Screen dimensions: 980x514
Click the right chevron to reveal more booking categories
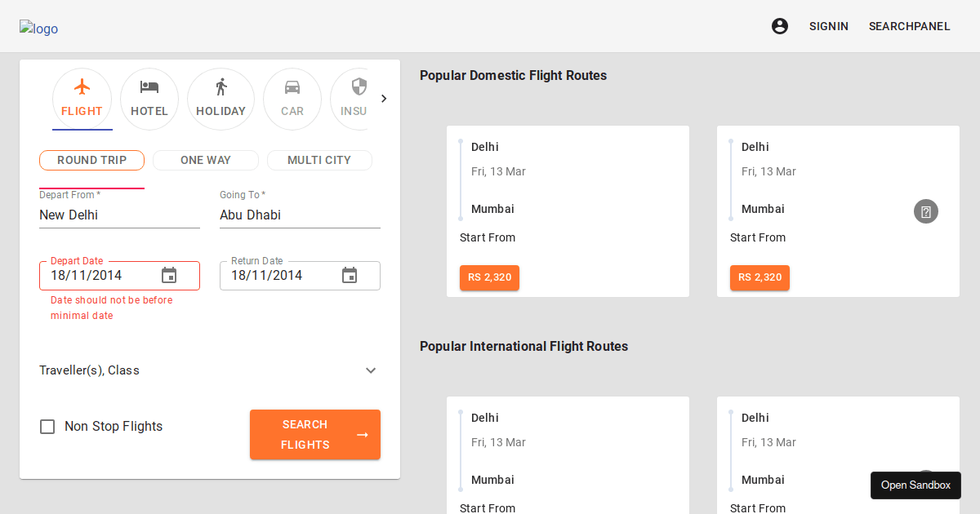click(x=384, y=98)
